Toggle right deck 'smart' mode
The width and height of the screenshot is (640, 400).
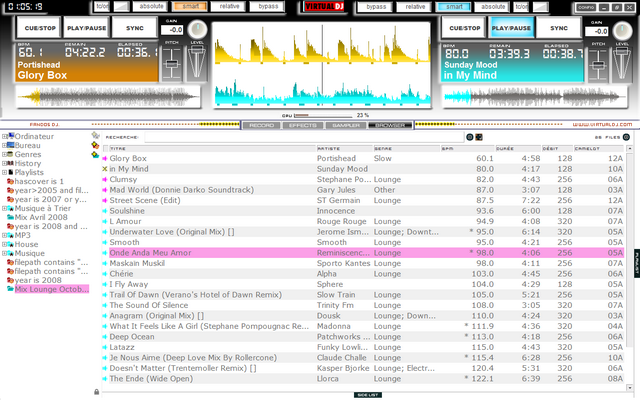(x=454, y=7)
